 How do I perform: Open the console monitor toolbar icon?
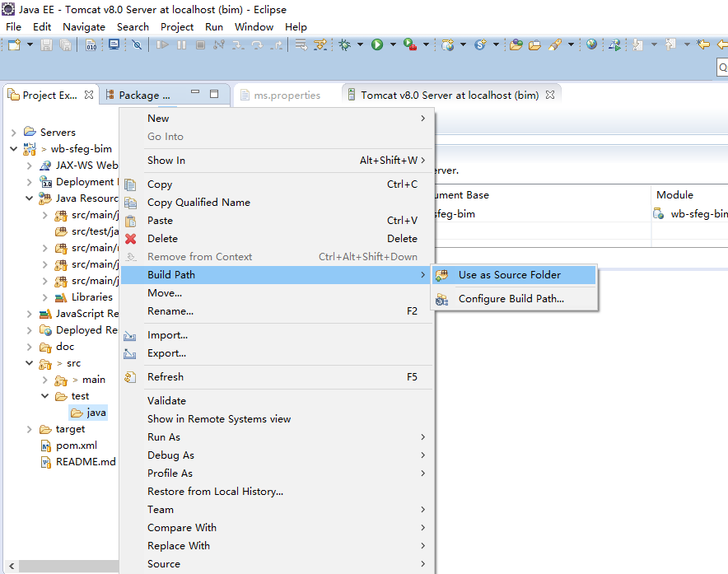coord(114,44)
